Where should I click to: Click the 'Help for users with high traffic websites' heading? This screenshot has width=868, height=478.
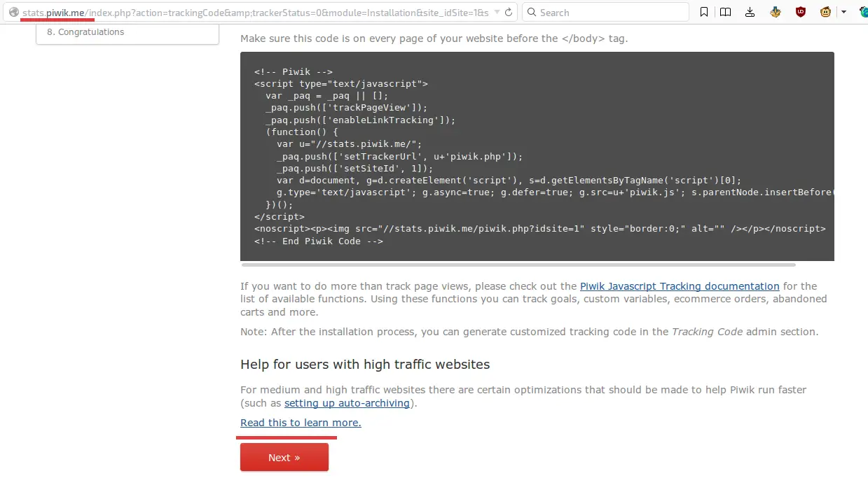(x=365, y=364)
